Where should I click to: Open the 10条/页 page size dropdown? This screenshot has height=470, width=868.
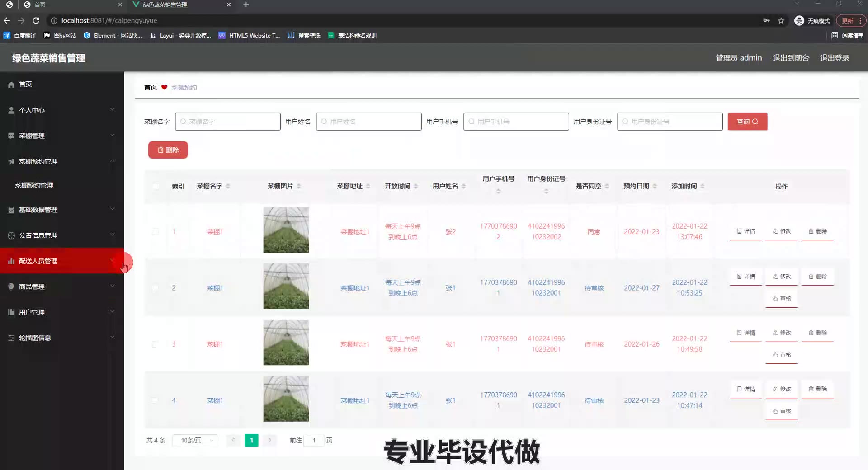click(195, 440)
